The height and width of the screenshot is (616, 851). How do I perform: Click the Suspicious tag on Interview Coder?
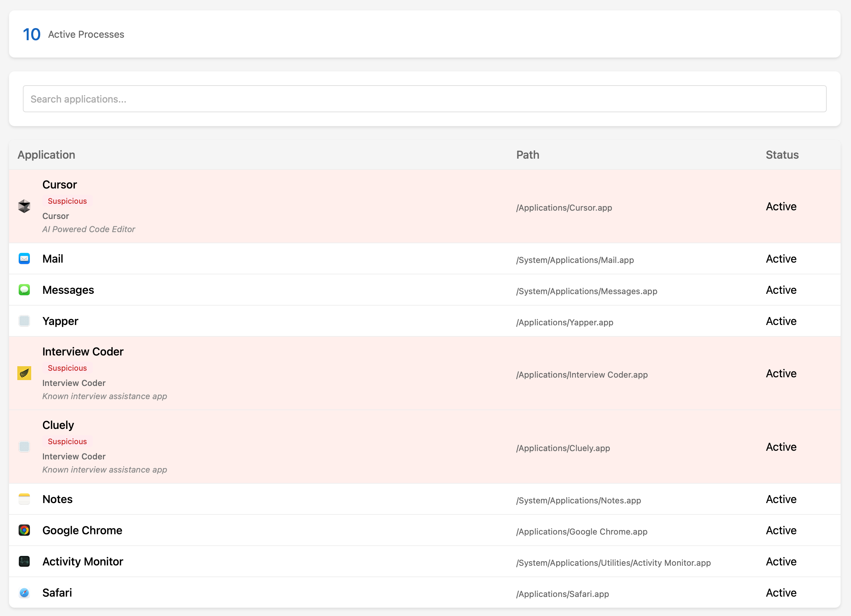pos(67,368)
